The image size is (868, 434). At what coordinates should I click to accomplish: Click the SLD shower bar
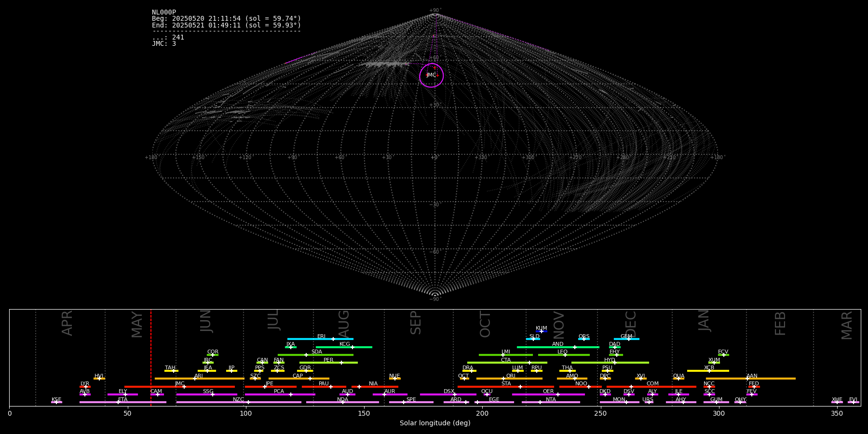(x=533, y=339)
